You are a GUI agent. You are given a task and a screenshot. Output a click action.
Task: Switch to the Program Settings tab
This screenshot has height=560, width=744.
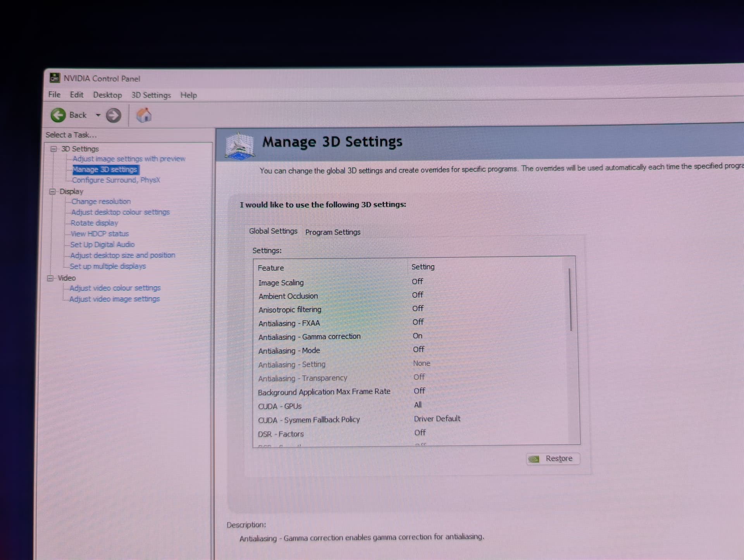pyautogui.click(x=332, y=232)
